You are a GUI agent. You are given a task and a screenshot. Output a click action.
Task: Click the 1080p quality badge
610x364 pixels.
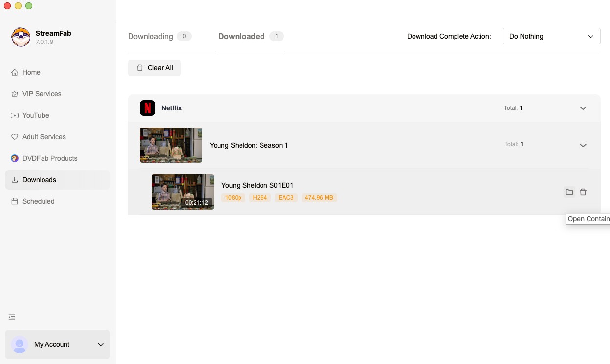tap(233, 198)
